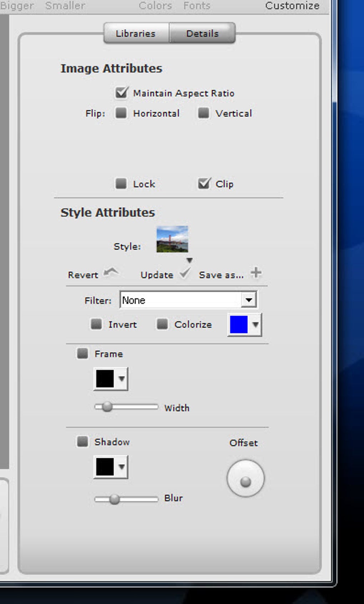The image size is (364, 604).
Task: Expand the Frame color dropdown arrow
Action: tap(122, 379)
